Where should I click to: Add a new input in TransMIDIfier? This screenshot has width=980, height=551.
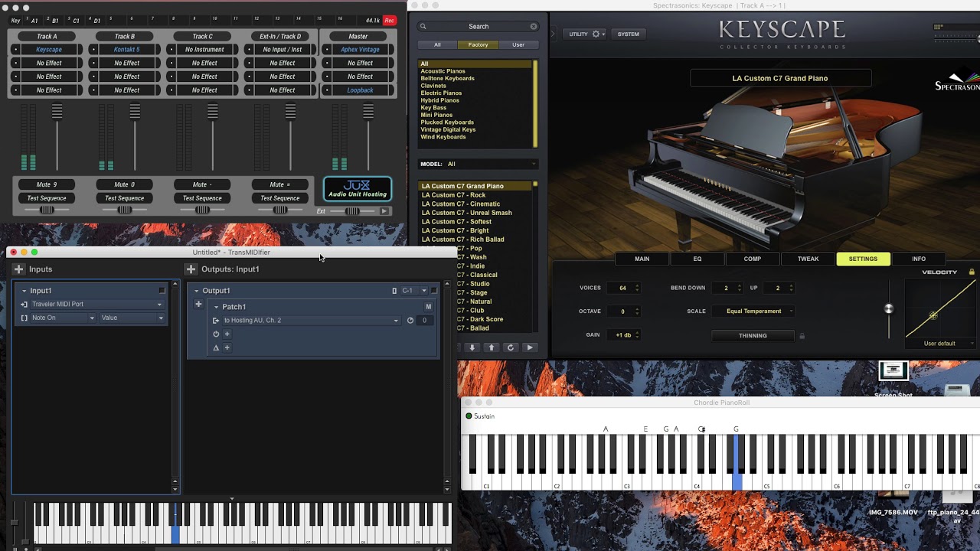coord(18,269)
